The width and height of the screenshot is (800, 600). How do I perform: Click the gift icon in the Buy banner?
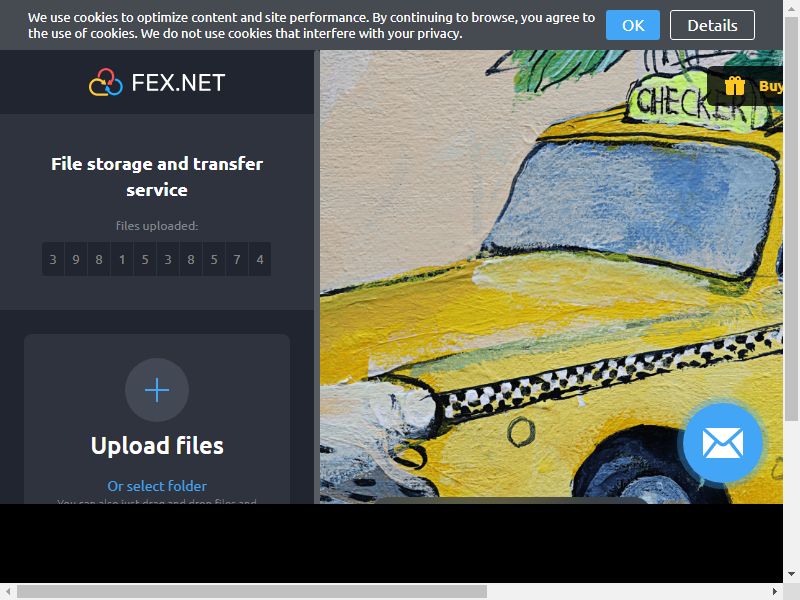point(735,86)
